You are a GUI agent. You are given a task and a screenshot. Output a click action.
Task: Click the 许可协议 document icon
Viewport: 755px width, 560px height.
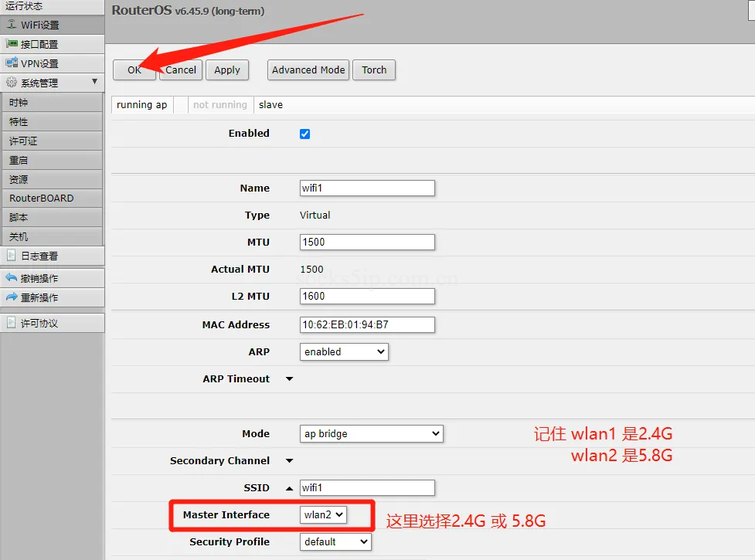click(12, 323)
